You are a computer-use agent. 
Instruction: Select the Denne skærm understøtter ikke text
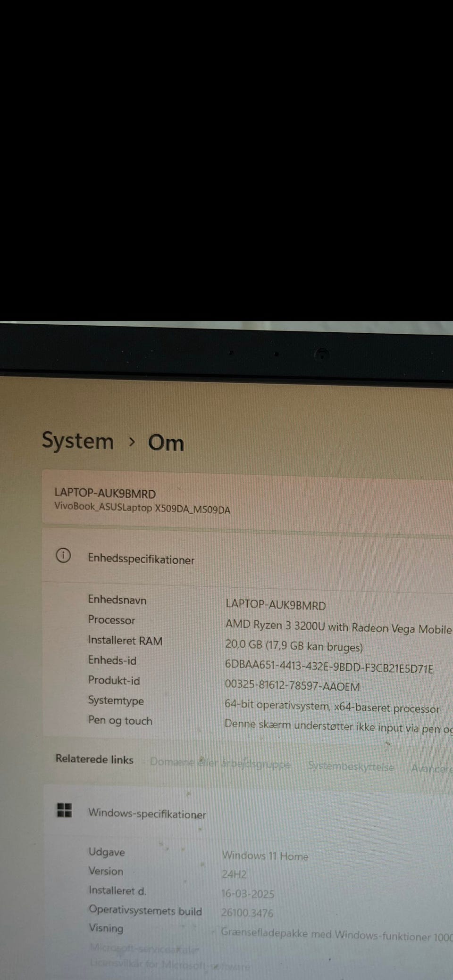tap(338, 726)
